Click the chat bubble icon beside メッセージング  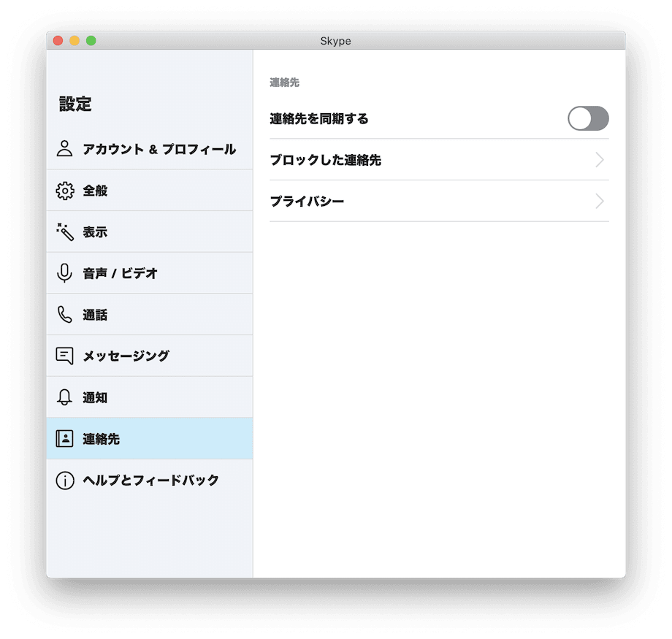(65, 356)
